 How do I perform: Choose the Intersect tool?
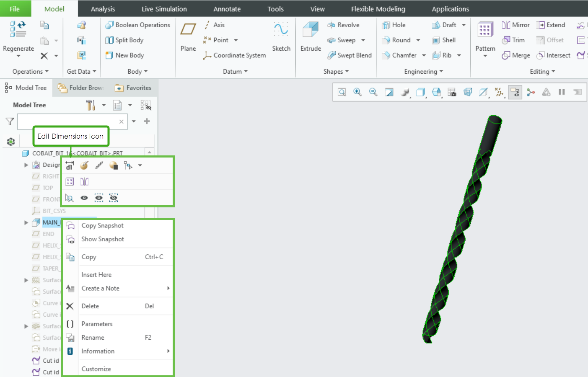click(x=554, y=55)
